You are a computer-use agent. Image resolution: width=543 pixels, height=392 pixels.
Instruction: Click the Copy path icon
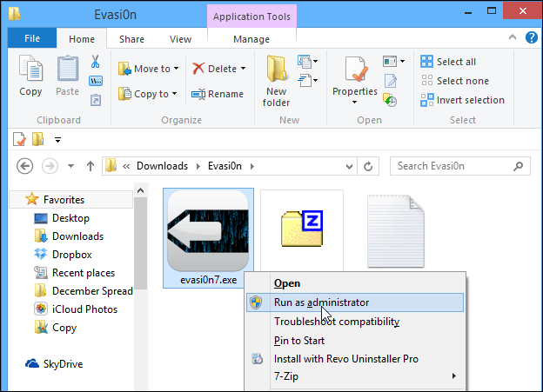tap(96, 81)
